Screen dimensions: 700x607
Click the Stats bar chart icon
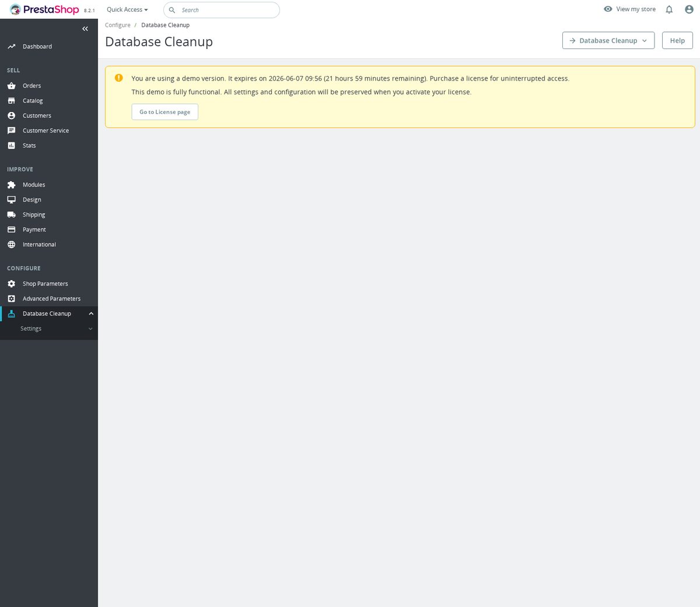11,146
